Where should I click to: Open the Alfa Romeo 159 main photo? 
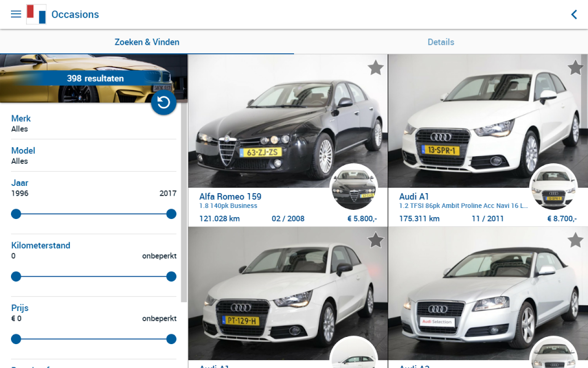pos(288,121)
